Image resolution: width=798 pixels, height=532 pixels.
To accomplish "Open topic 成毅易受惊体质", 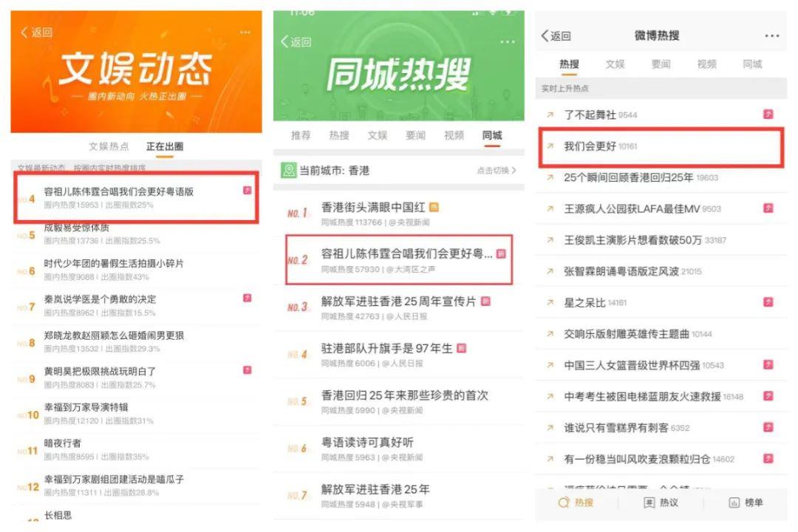I will [x=77, y=228].
